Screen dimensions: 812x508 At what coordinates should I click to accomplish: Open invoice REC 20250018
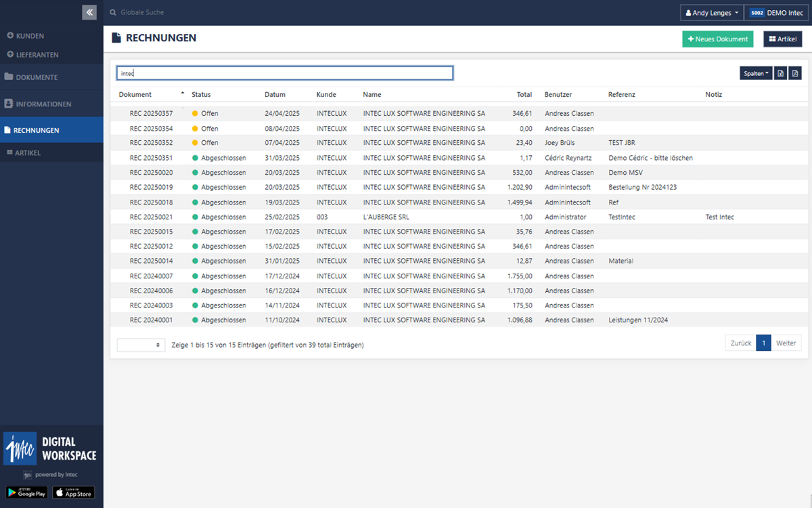pyautogui.click(x=152, y=203)
